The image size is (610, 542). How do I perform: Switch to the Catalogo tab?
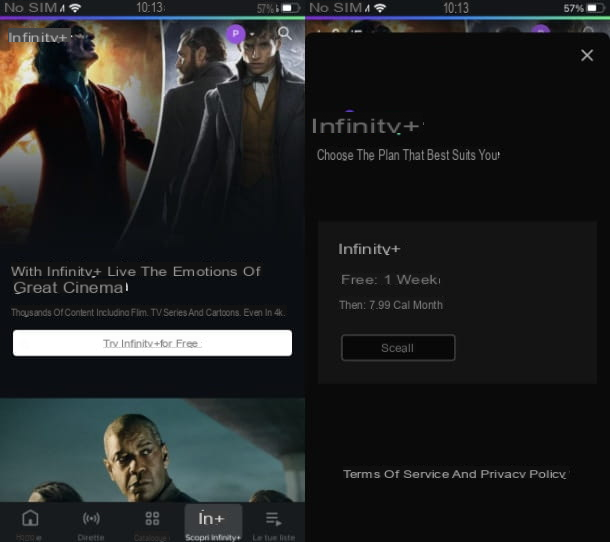[152, 523]
